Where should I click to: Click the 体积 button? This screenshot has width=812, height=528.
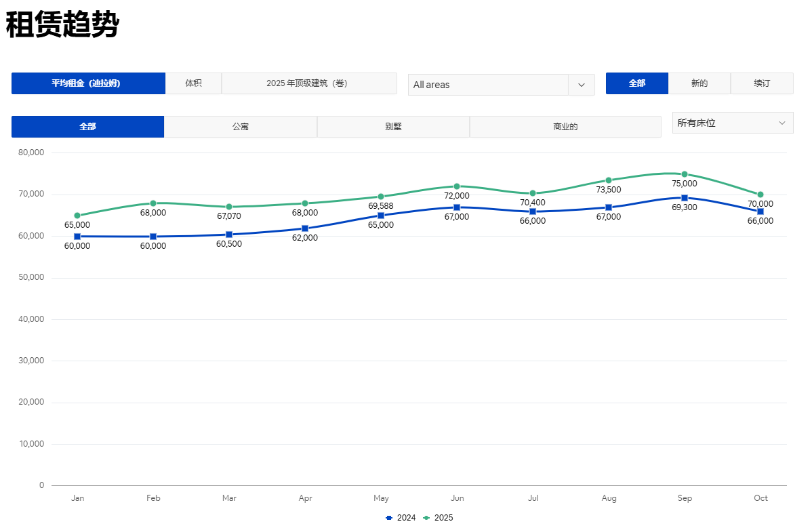[193, 83]
